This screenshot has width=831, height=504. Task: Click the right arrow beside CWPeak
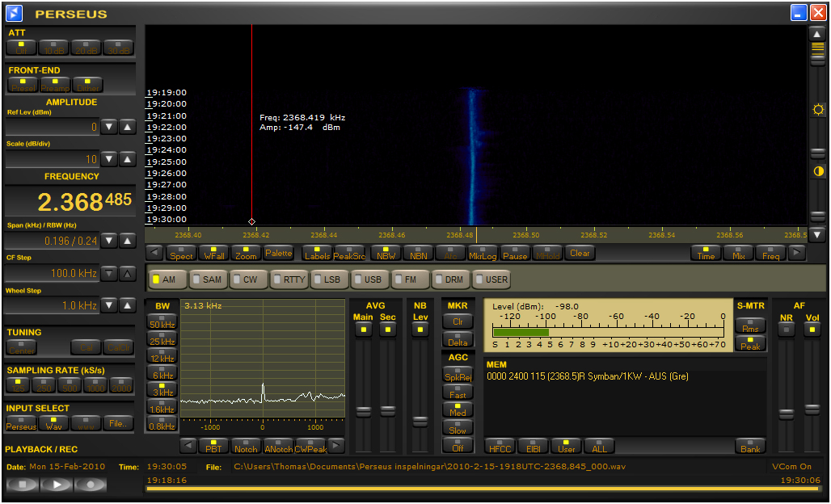point(336,446)
